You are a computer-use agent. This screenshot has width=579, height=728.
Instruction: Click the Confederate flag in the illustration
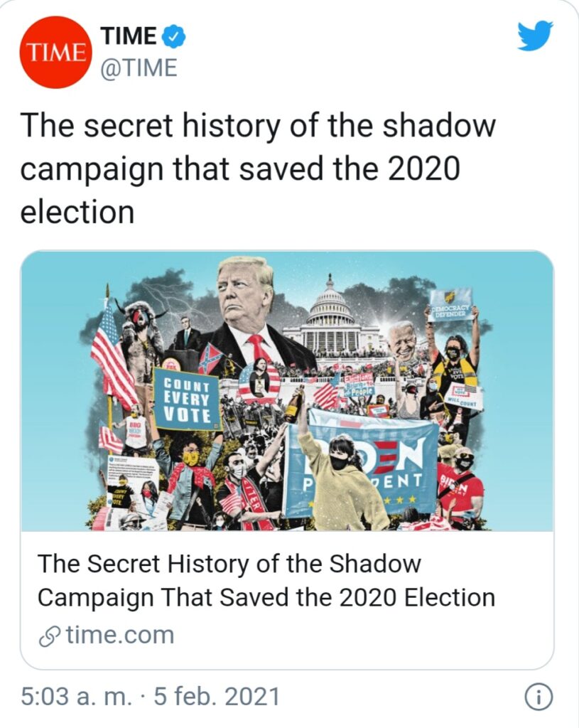[x=210, y=357]
